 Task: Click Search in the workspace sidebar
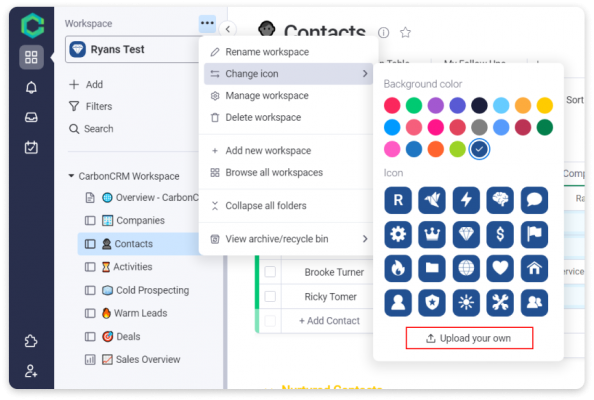(x=91, y=129)
